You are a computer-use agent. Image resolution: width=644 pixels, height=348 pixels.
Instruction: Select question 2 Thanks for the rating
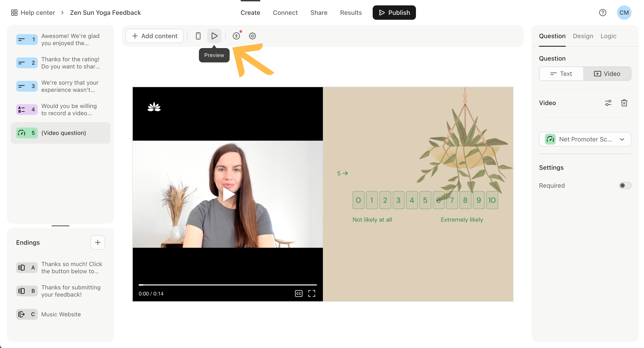pos(61,63)
